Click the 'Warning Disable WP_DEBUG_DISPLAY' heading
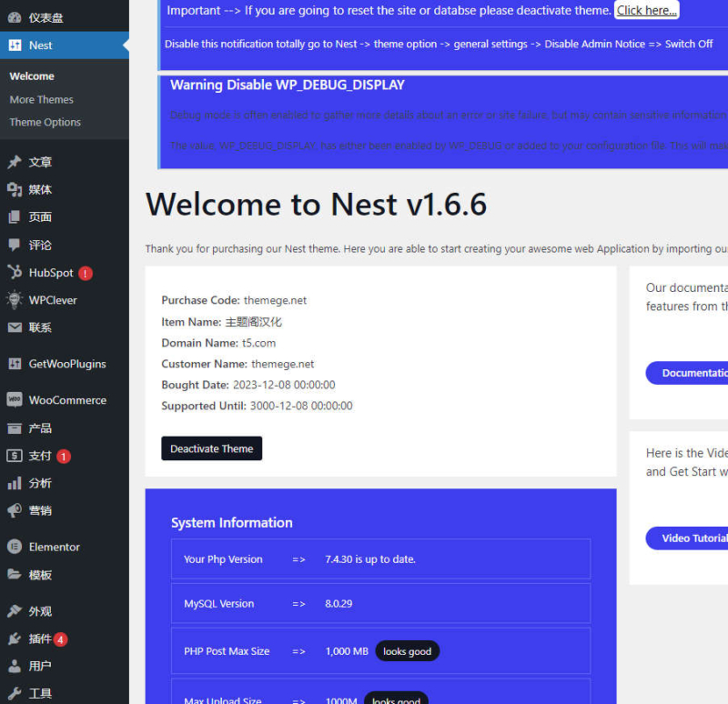The width and height of the screenshot is (728, 704). 288,85
